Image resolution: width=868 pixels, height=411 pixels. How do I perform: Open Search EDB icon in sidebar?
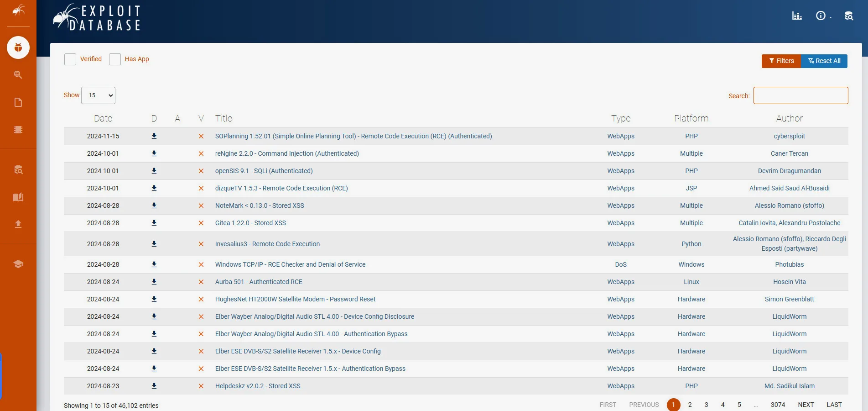click(x=18, y=170)
